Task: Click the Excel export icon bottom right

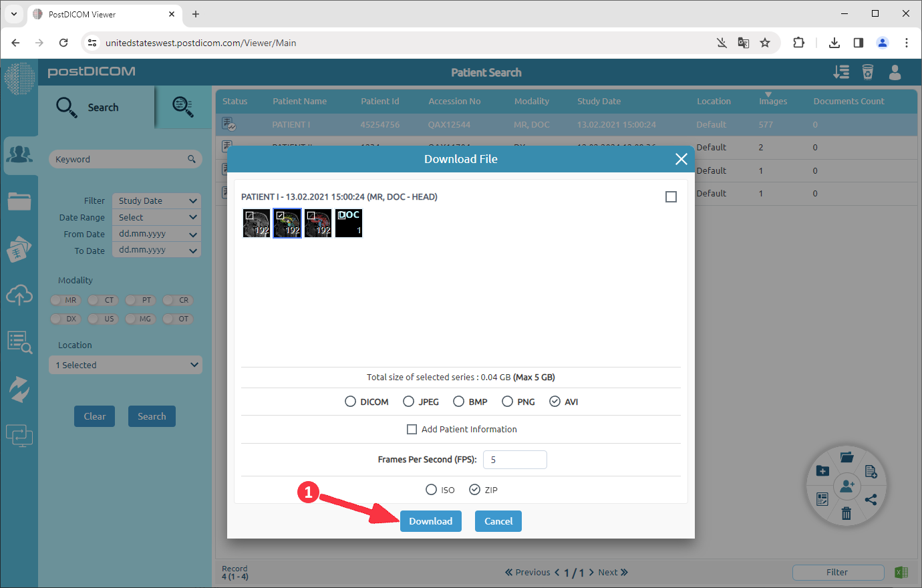Action: [x=900, y=572]
